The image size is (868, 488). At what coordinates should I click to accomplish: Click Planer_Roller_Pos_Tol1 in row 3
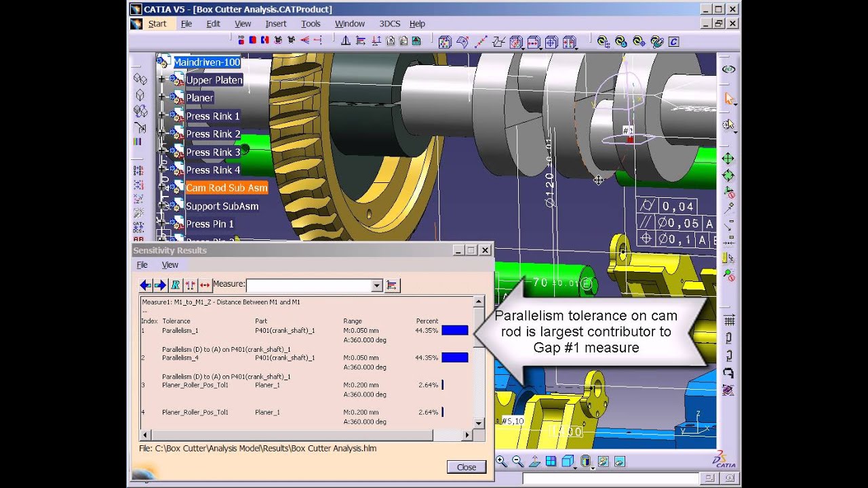[x=195, y=385]
